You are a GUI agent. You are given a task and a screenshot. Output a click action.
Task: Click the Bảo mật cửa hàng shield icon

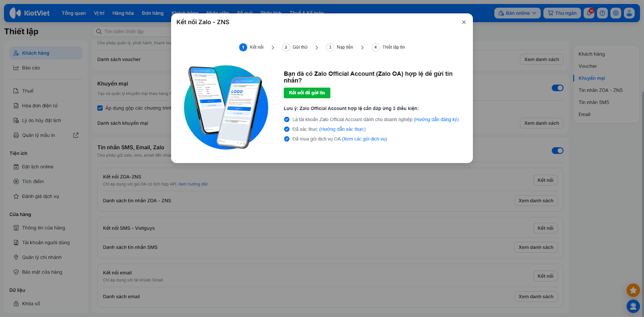(16, 272)
